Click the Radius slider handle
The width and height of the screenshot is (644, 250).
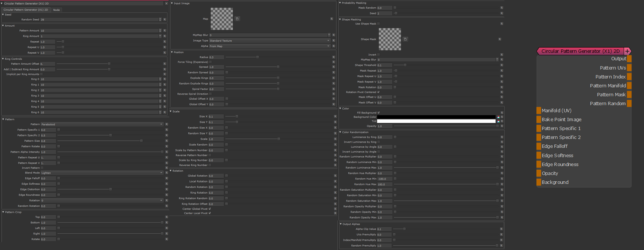(x=257, y=57)
